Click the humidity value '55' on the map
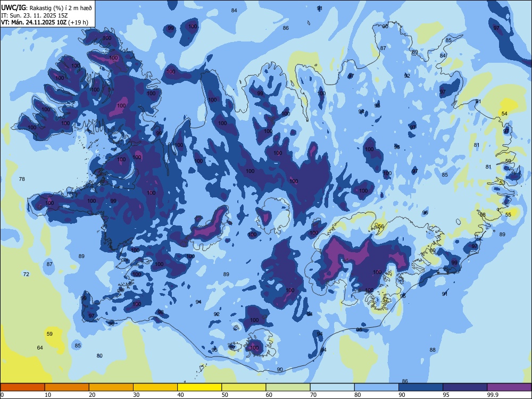 508,214
